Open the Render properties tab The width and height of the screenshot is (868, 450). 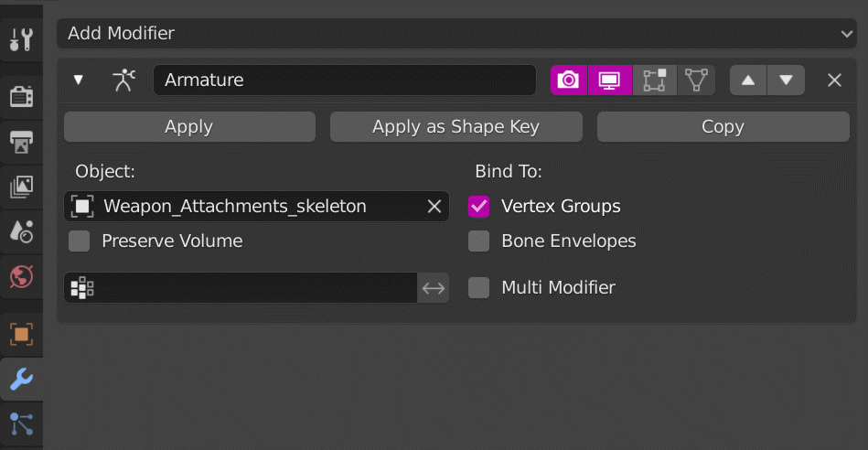coord(20,96)
